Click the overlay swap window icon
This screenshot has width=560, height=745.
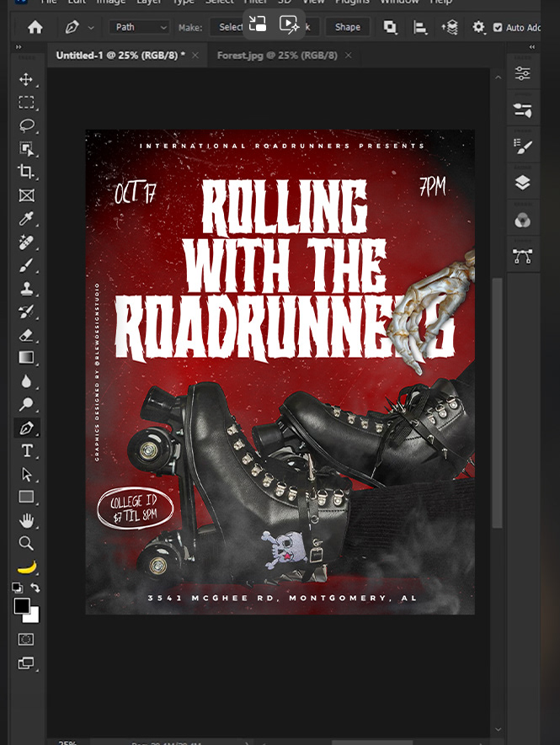pyautogui.click(x=258, y=24)
